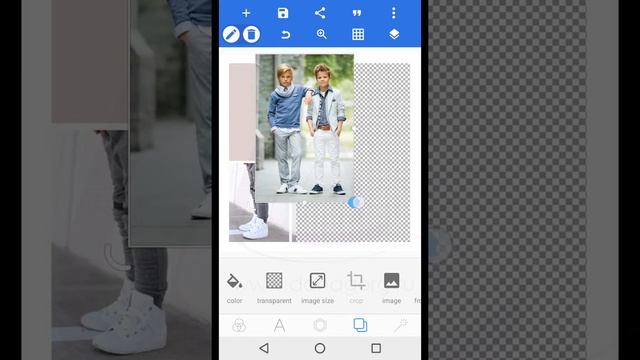Tap the Android home button
Image resolution: width=640 pixels, height=360 pixels.
(320, 348)
